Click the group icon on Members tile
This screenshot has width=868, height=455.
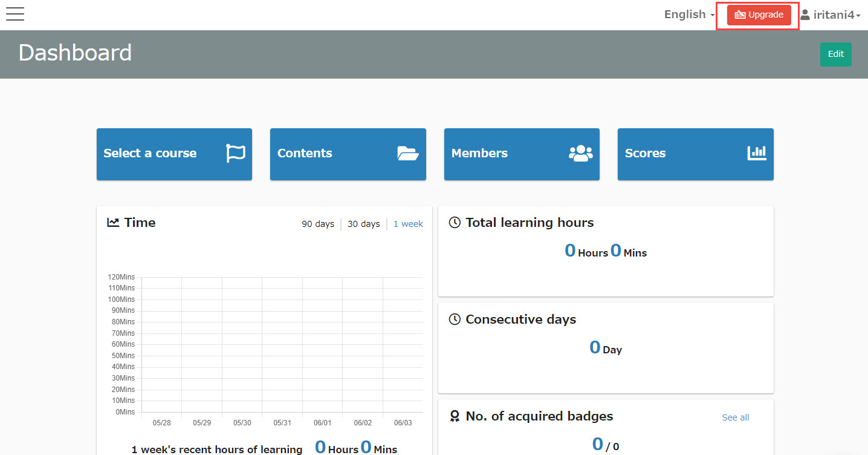tap(581, 154)
